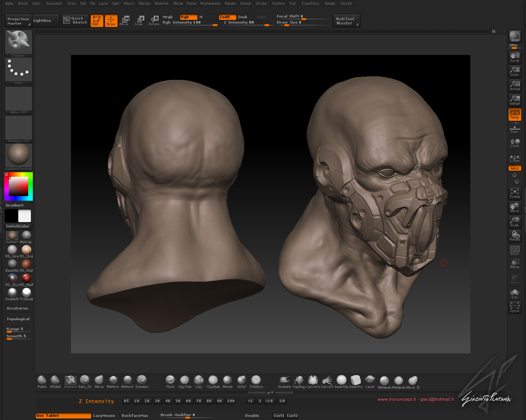
Task: Open the Stroke menu
Action: 261,4
